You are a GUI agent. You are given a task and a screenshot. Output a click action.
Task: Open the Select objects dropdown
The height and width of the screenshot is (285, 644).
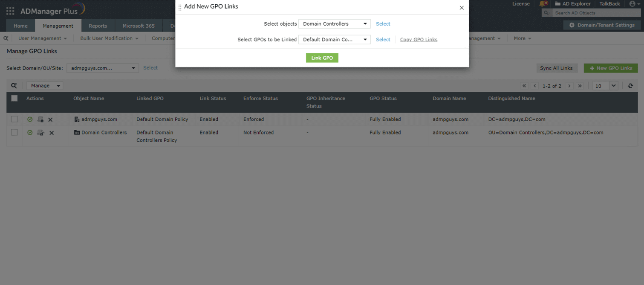click(x=335, y=24)
